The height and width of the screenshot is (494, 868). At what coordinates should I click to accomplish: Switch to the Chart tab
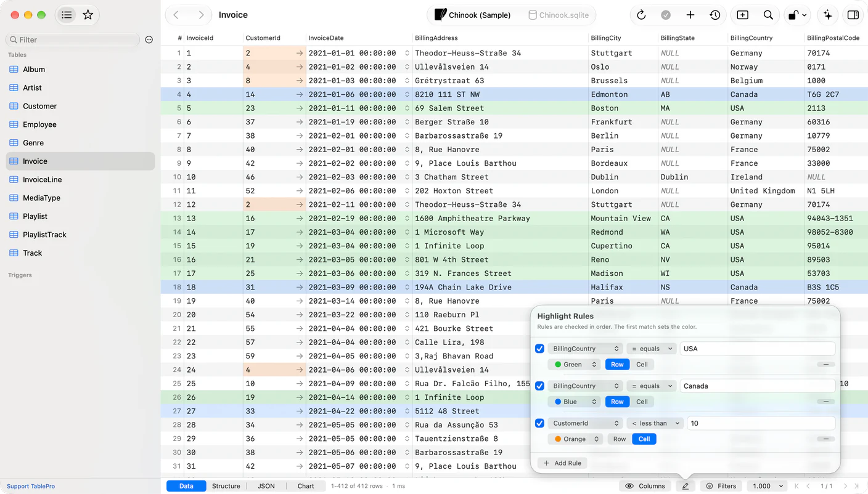click(306, 486)
